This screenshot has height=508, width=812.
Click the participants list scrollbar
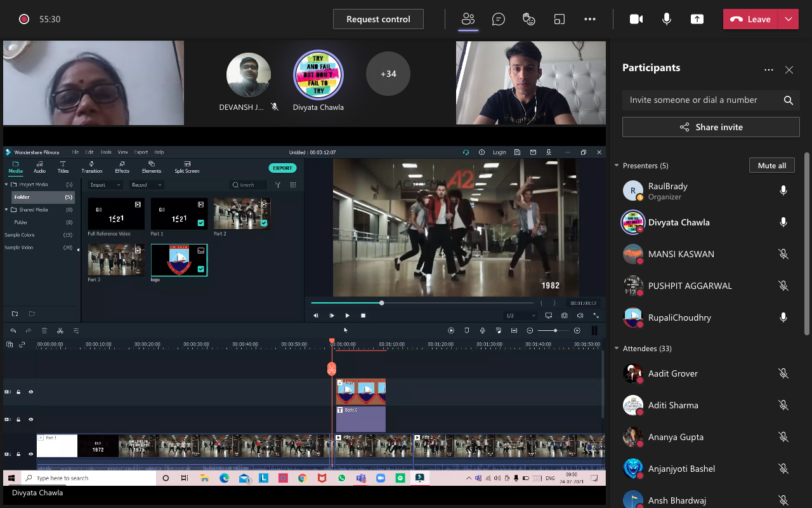tap(807, 241)
